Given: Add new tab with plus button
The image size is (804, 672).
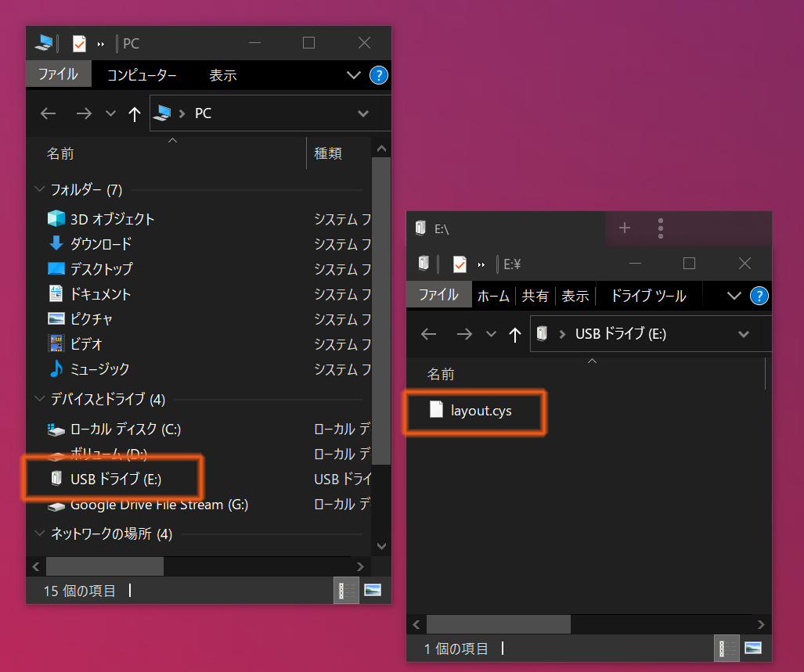Looking at the screenshot, I should click(625, 228).
